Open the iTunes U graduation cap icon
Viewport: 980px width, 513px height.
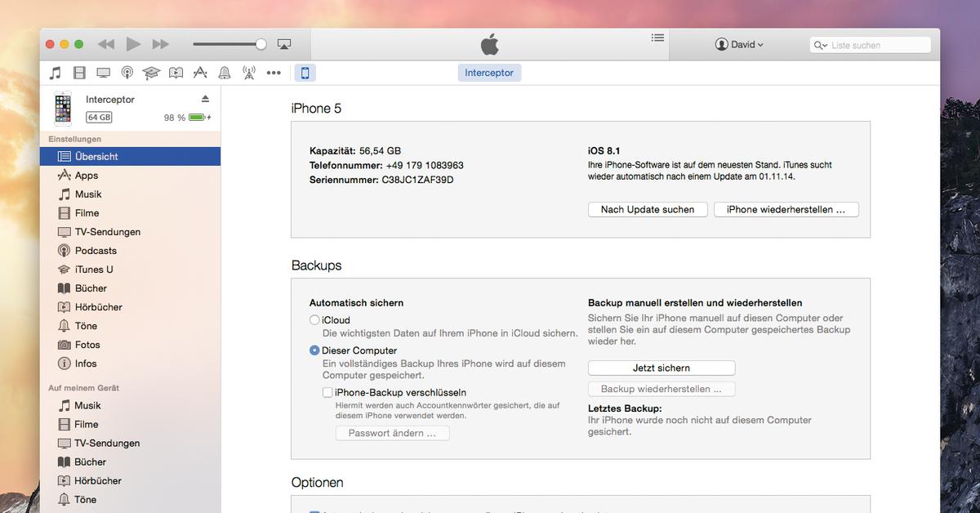[151, 73]
